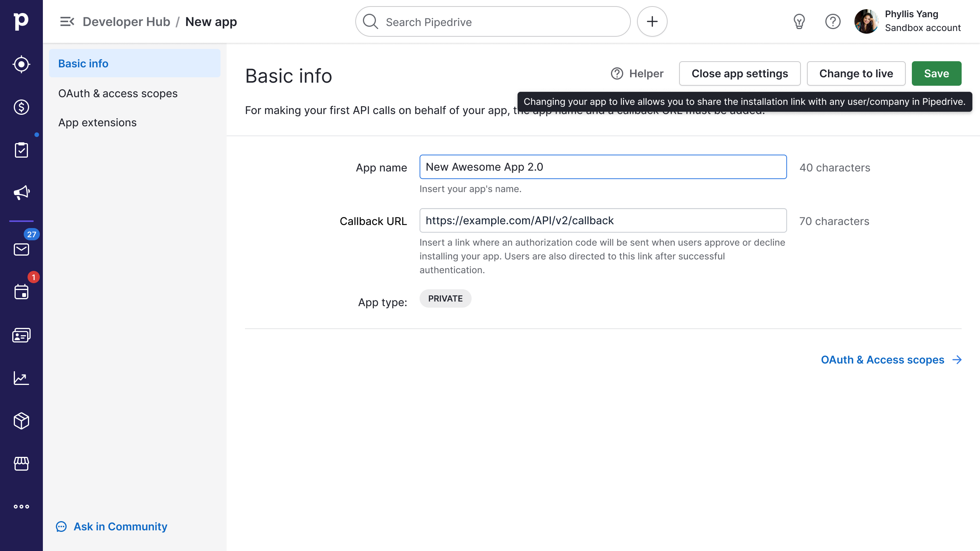Switch to App extensions tab

click(x=97, y=122)
